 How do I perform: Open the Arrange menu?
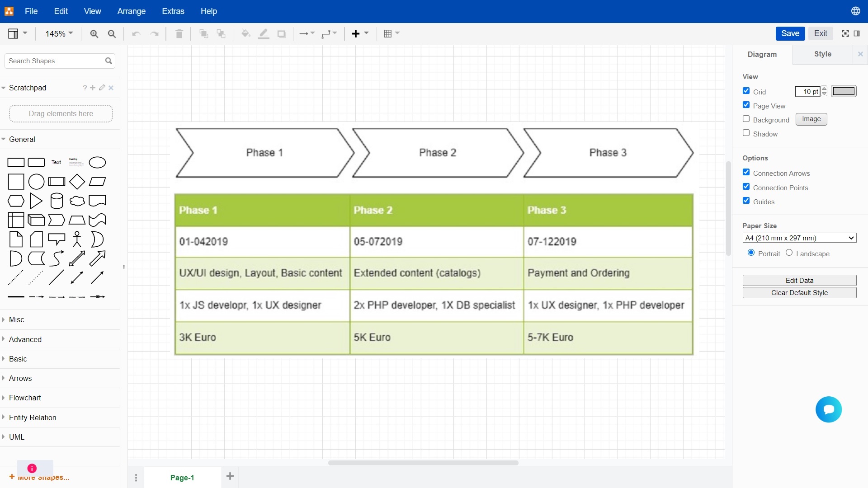131,11
